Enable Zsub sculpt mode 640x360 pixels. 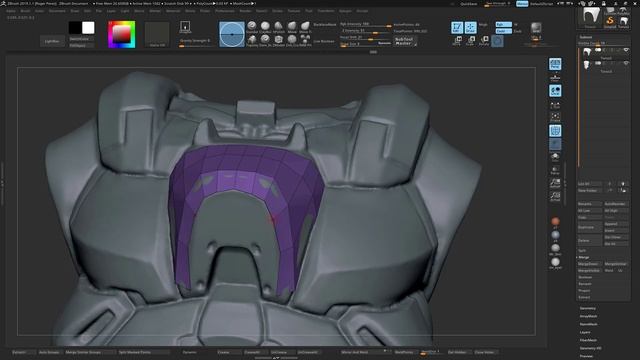(x=518, y=31)
